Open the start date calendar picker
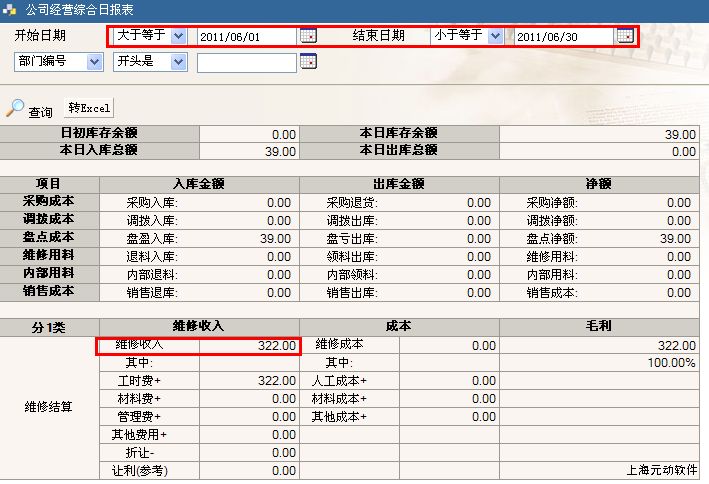The image size is (709, 484). coord(308,36)
